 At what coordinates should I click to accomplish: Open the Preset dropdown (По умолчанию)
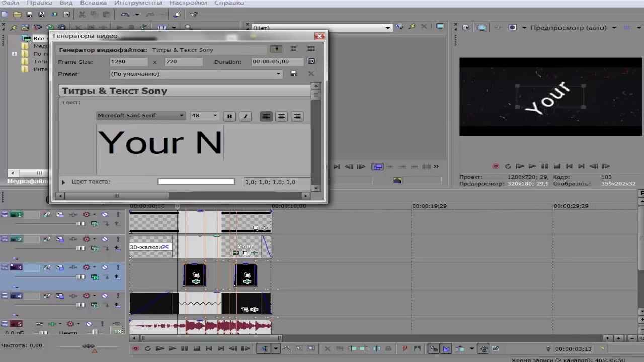pyautogui.click(x=278, y=74)
